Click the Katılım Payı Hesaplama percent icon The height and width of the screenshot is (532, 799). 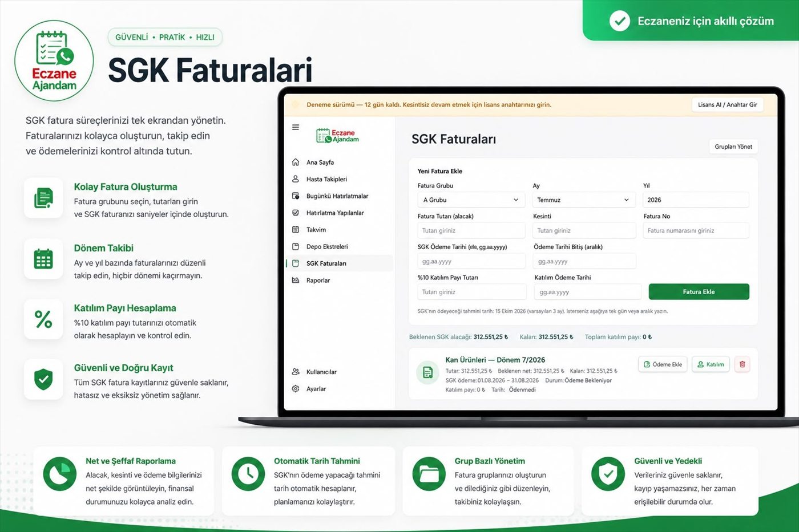43,319
